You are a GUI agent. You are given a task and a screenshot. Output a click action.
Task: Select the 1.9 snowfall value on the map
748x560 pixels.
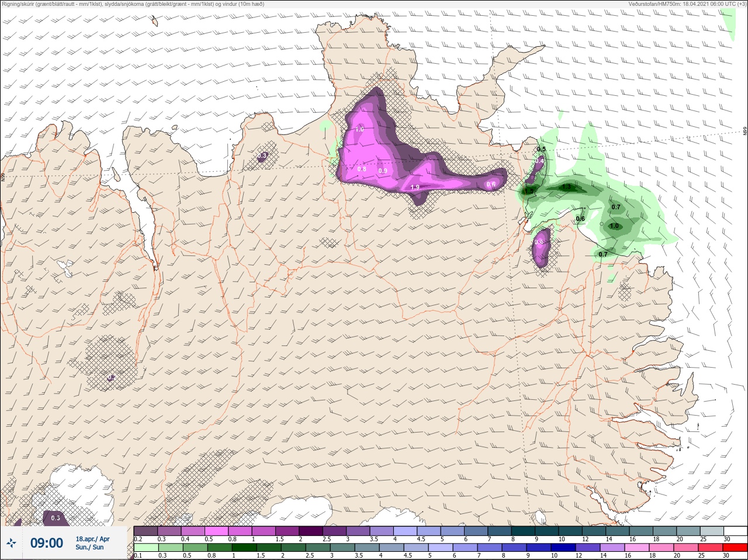pyautogui.click(x=415, y=187)
